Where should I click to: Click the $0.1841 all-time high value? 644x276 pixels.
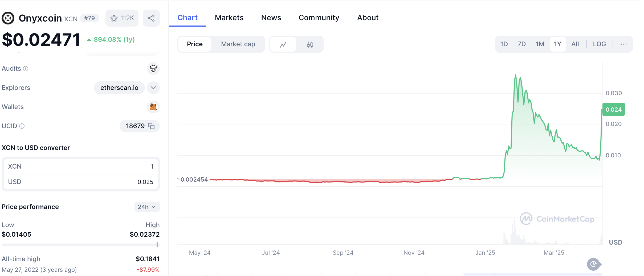(x=148, y=259)
